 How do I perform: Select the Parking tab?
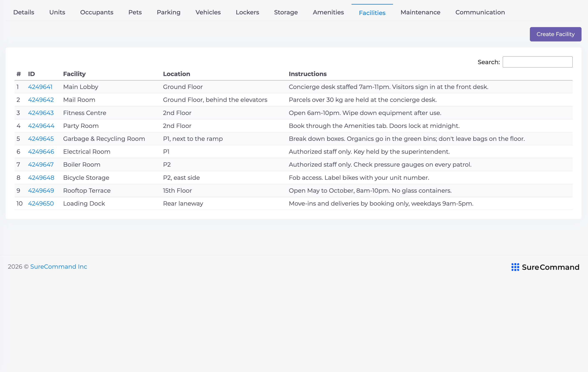169,12
